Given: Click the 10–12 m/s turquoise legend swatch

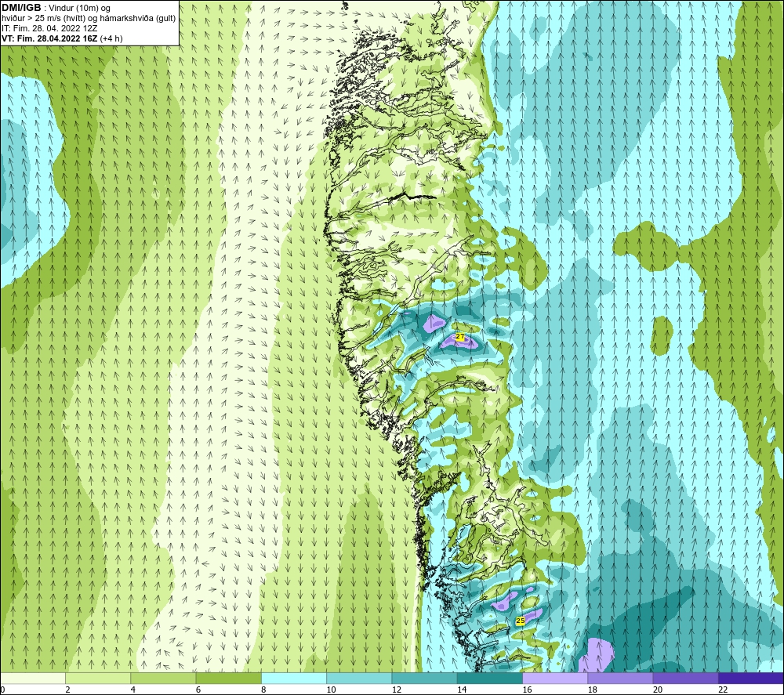Looking at the screenshot, I should click(x=359, y=678).
